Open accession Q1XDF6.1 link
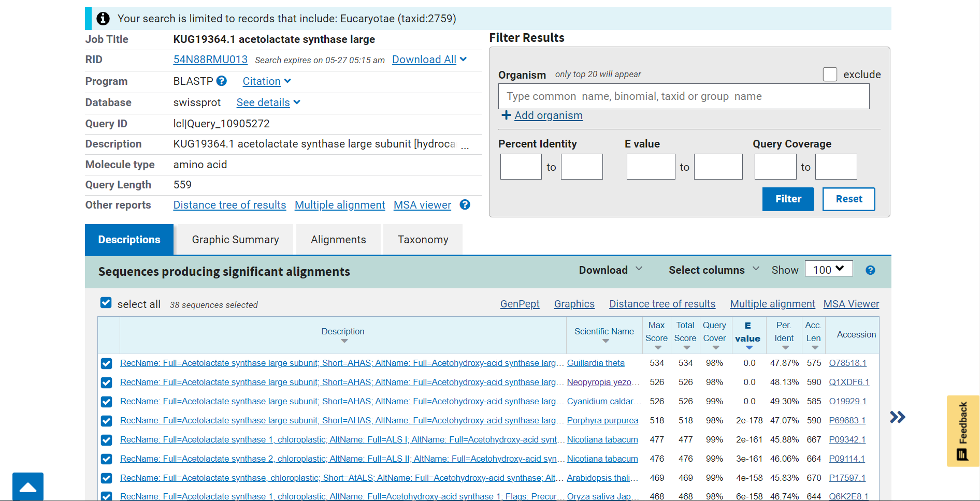The image size is (980, 501). click(x=849, y=382)
